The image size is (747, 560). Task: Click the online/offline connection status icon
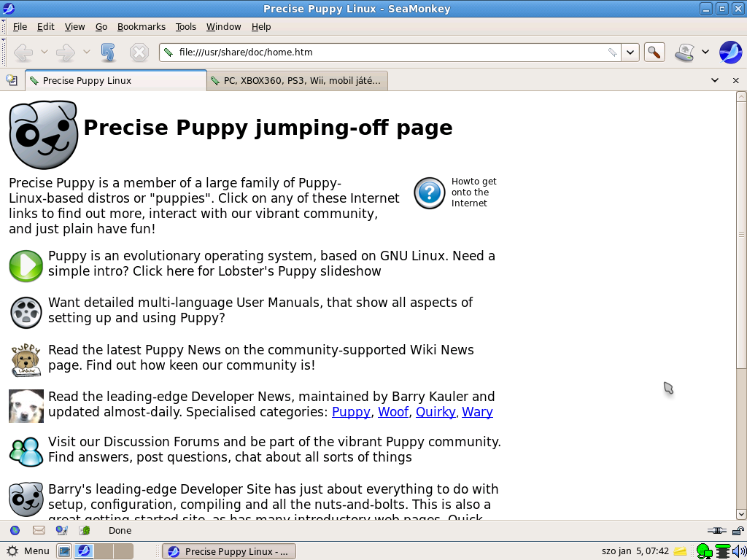point(716,531)
